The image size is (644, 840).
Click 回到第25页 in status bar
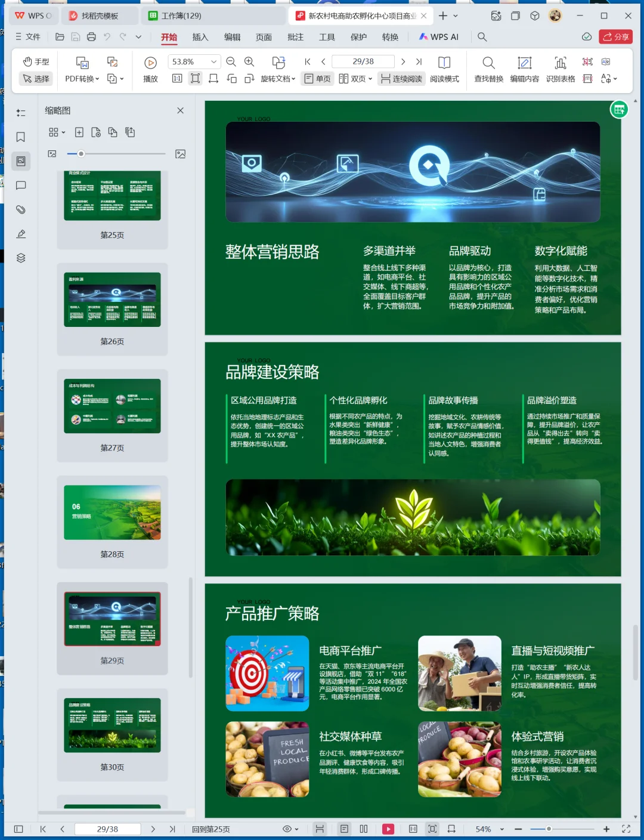click(x=211, y=829)
